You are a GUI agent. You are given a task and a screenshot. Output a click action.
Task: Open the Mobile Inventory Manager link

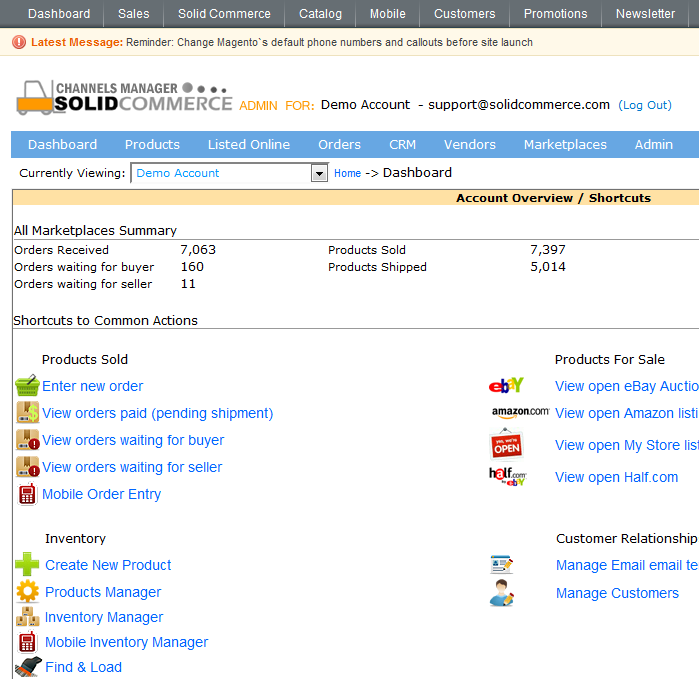(127, 642)
